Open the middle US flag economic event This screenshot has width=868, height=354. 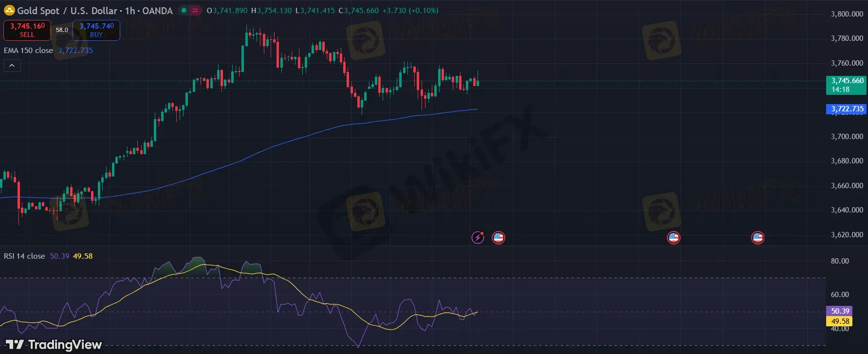pyautogui.click(x=674, y=237)
